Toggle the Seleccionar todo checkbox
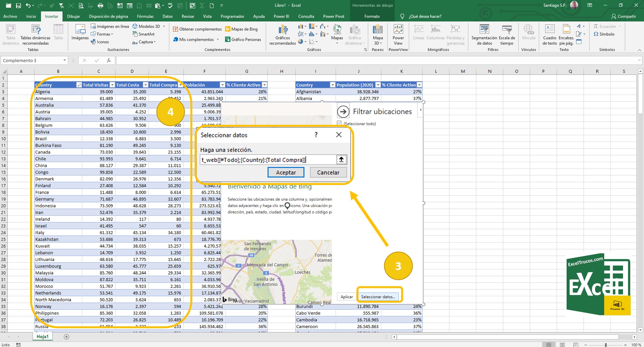Image resolution: width=644 pixels, height=347 pixels. coord(339,123)
